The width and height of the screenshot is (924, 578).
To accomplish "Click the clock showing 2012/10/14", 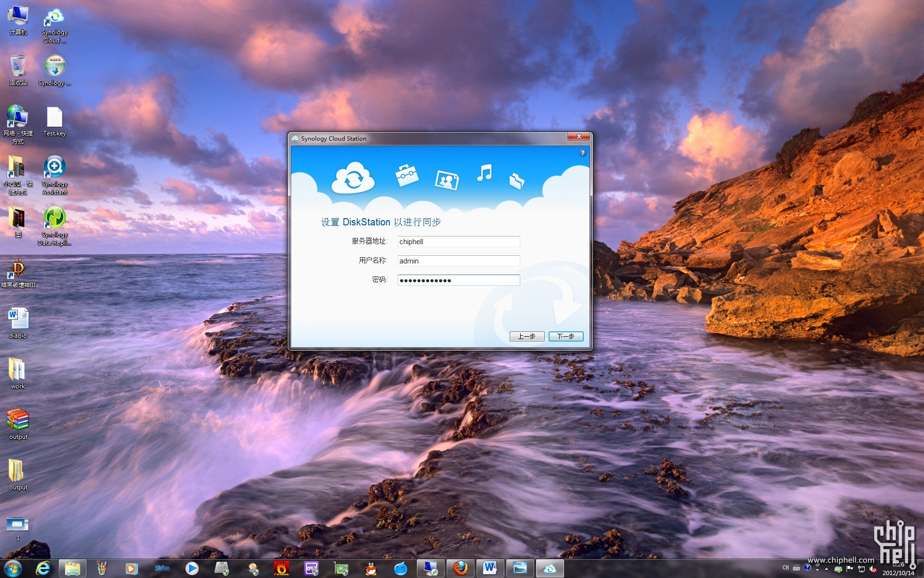I will [x=898, y=569].
